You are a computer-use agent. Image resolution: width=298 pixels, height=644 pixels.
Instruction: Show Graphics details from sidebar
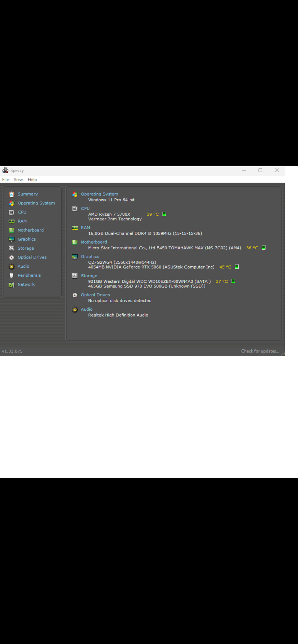point(27,239)
